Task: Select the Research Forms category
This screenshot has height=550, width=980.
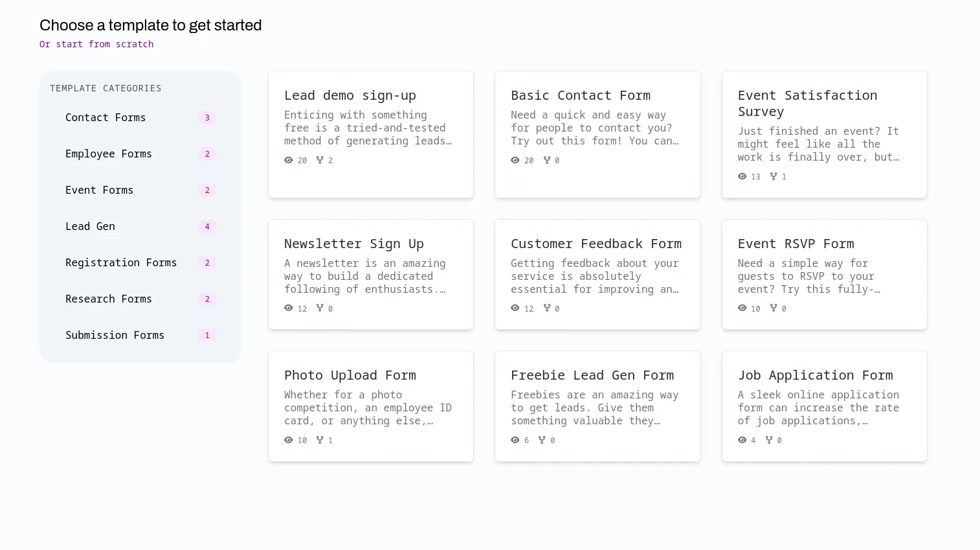Action: click(108, 299)
